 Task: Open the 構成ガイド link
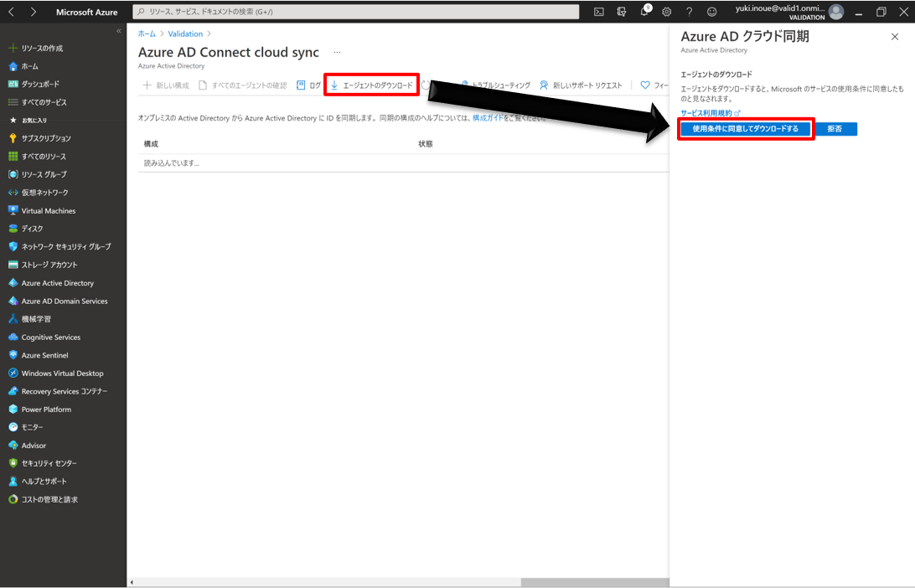(488, 118)
